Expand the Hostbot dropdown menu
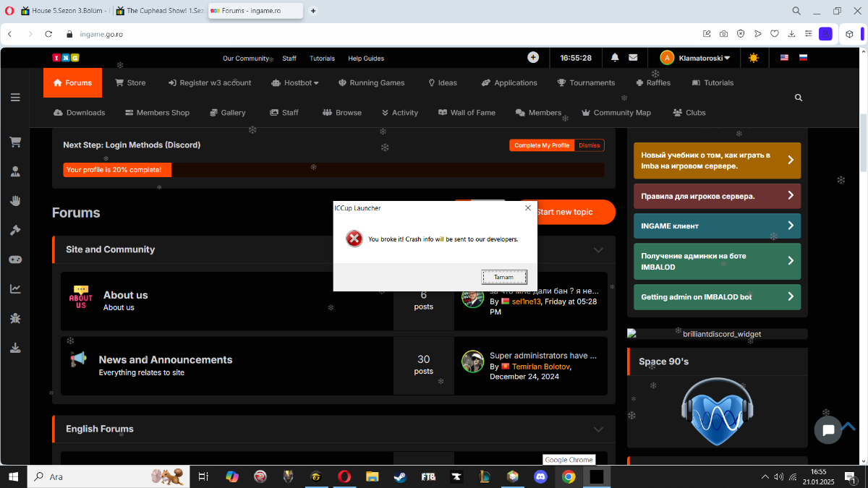Viewport: 868px width, 488px height. tap(295, 83)
